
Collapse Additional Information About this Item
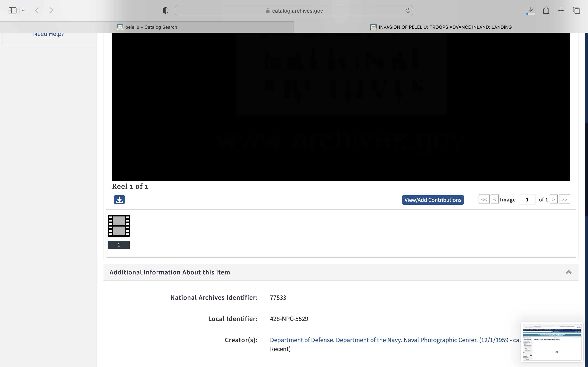coord(569,272)
